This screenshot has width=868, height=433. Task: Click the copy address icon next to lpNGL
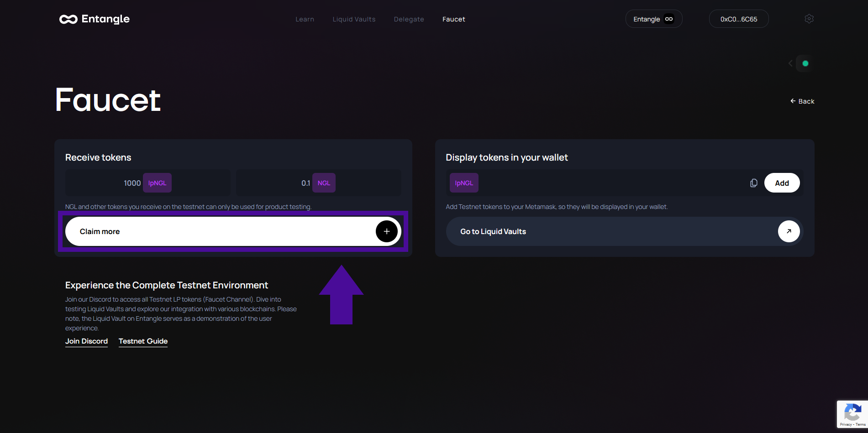753,183
